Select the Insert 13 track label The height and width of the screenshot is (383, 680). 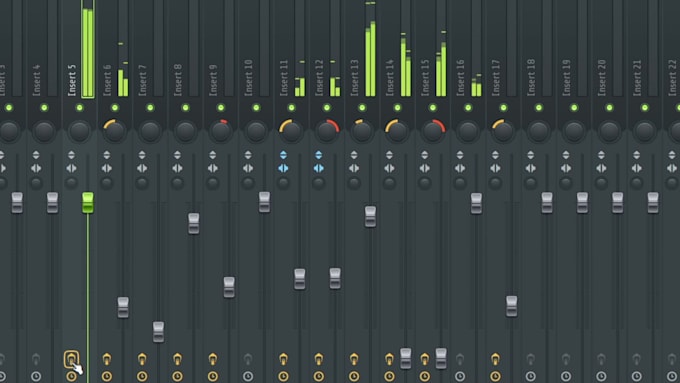pyautogui.click(x=354, y=78)
